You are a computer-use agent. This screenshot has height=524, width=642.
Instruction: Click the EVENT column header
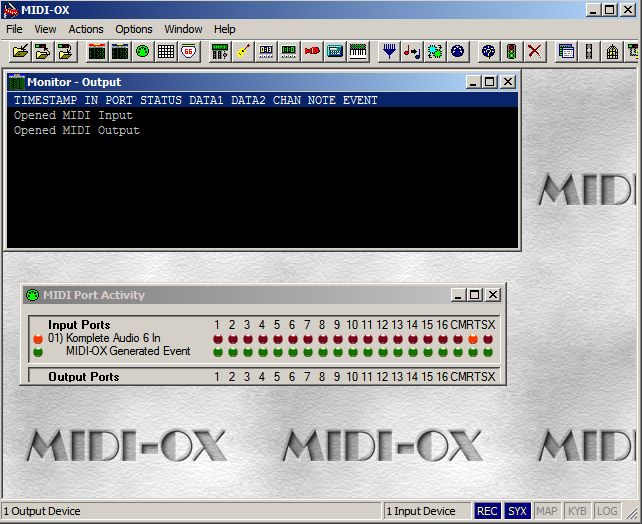click(x=360, y=100)
